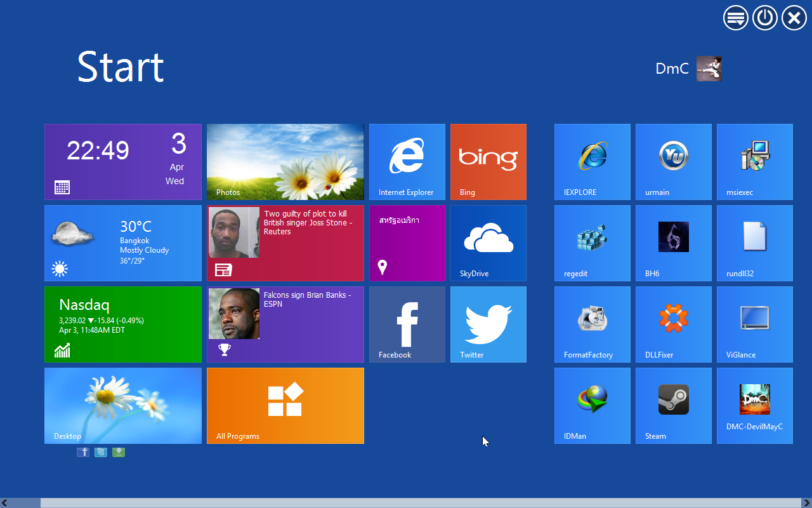Run the msiexec installer tile

755,162
